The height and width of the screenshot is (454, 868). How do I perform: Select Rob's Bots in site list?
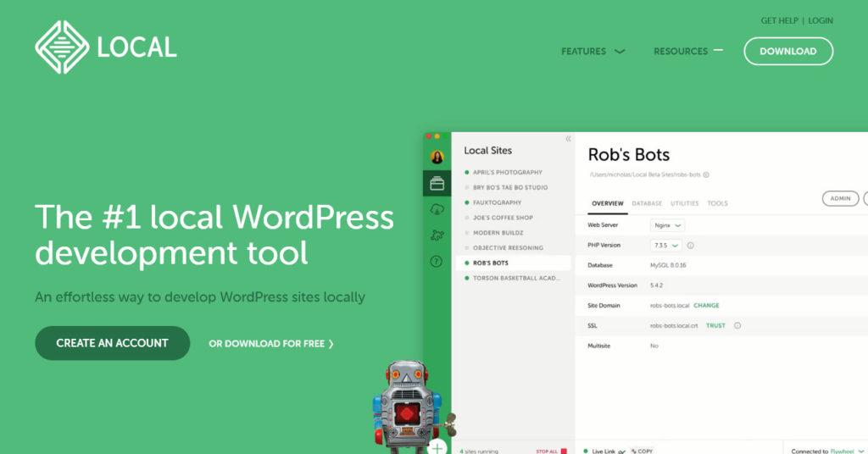513,263
